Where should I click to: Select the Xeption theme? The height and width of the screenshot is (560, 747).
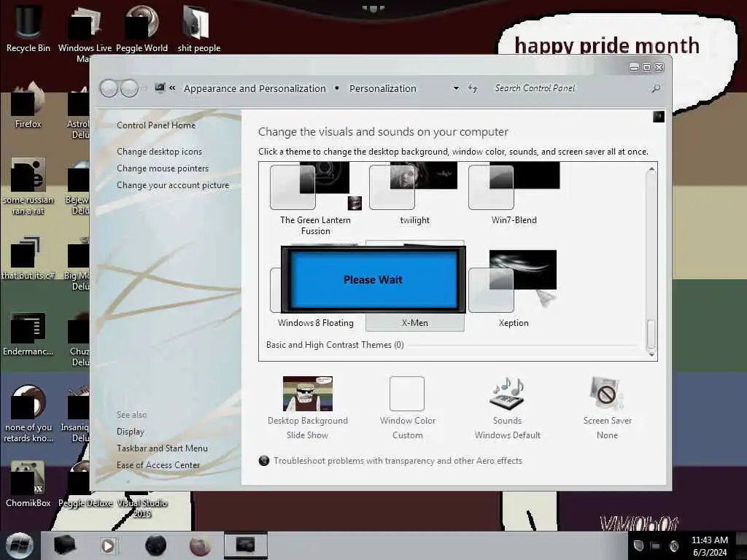[514, 289]
